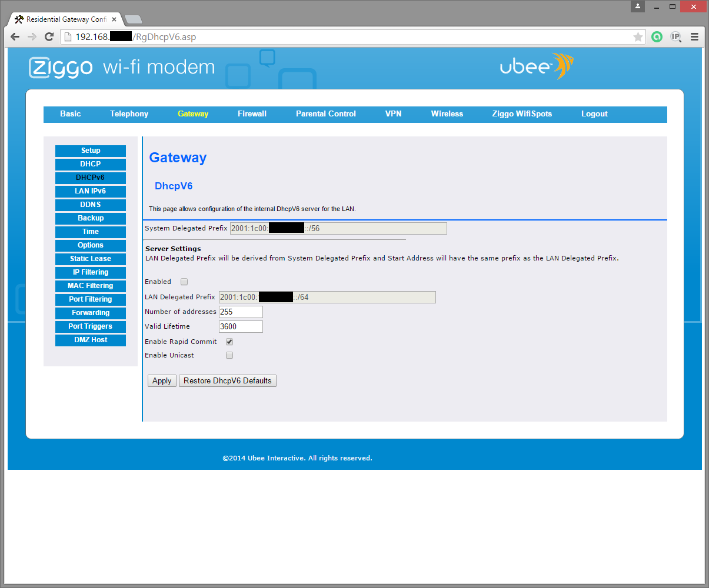This screenshot has height=588, width=709.
Task: Open the Chrome hamburger menu
Action: [x=694, y=37]
